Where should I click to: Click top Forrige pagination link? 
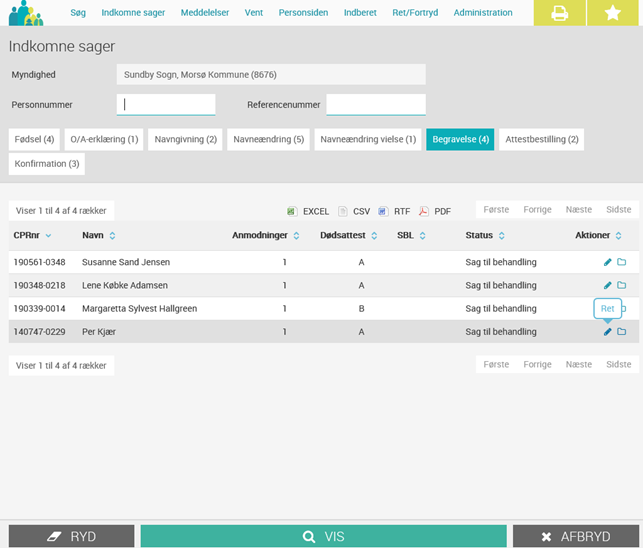(x=537, y=210)
